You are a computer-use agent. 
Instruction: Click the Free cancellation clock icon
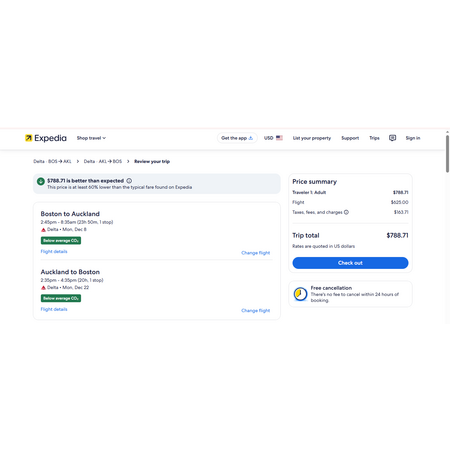(x=300, y=294)
